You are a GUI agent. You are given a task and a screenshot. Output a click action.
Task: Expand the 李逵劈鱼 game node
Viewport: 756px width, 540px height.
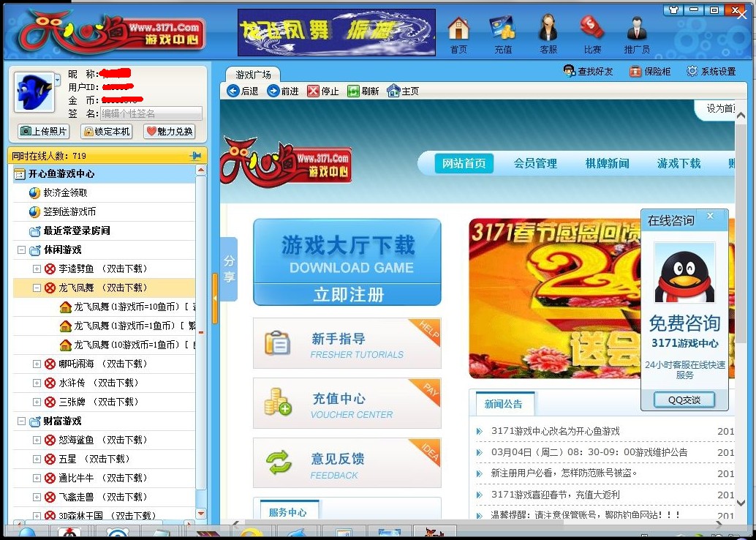tap(37, 269)
